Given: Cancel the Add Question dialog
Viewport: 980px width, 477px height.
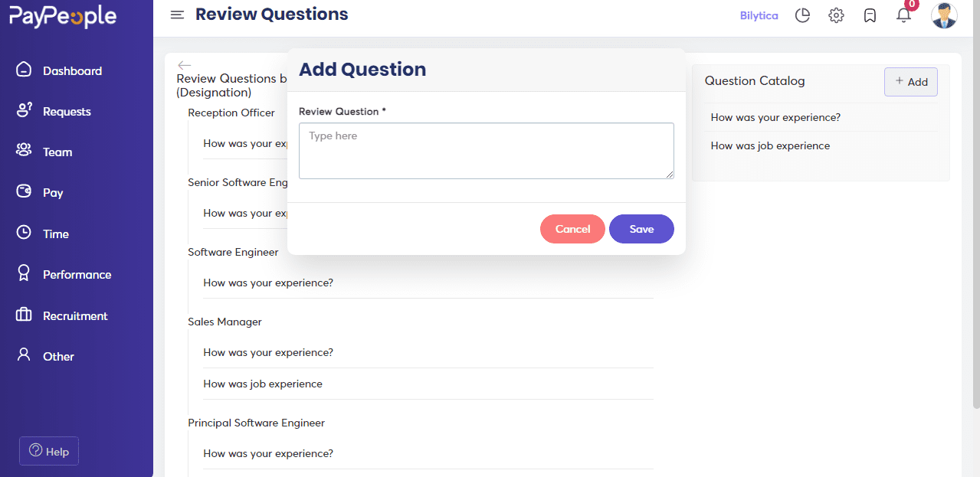Looking at the screenshot, I should point(572,229).
